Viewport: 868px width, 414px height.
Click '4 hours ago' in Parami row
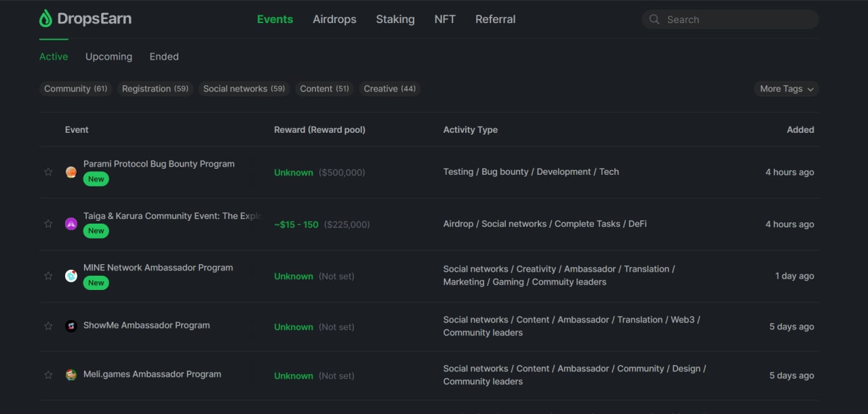pyautogui.click(x=790, y=172)
